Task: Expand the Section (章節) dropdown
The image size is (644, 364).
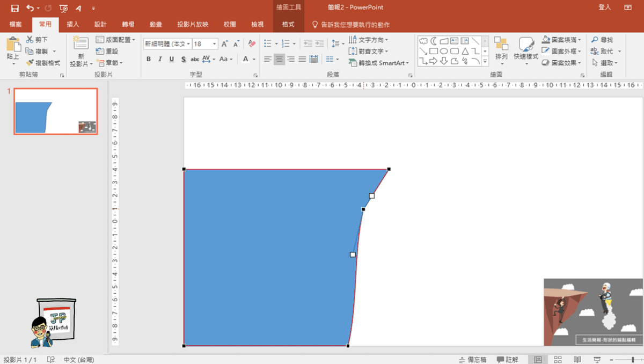Action: [x=109, y=63]
